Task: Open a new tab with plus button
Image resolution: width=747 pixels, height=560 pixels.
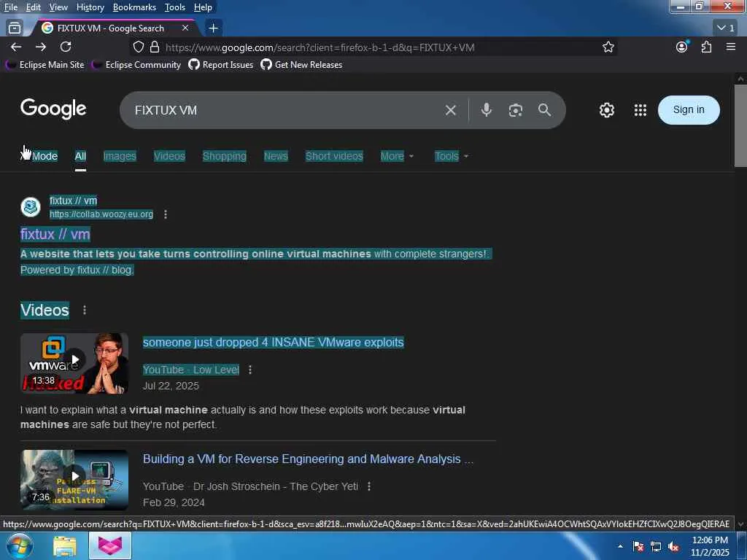Action: (x=214, y=28)
